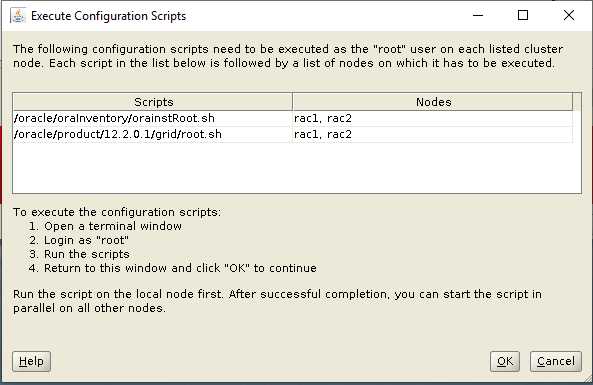
Task: Click the "Open a terminal window" instruction
Action: (113, 226)
